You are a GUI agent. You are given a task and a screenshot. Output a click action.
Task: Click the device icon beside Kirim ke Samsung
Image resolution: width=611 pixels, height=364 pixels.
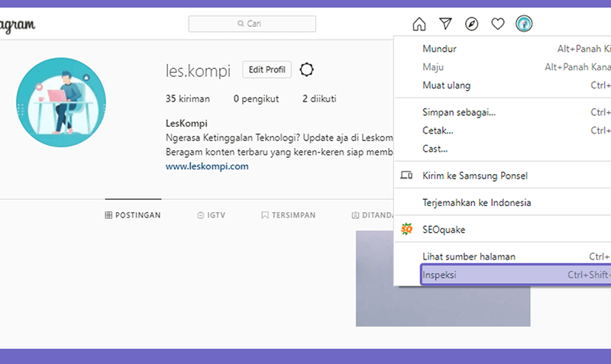pyautogui.click(x=406, y=176)
